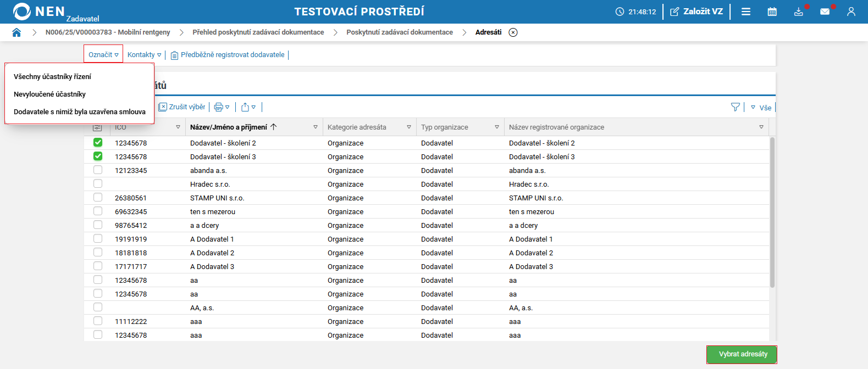Open Název/Jméno a příjmení column filter arrow
This screenshot has height=369, width=868.
[316, 127]
